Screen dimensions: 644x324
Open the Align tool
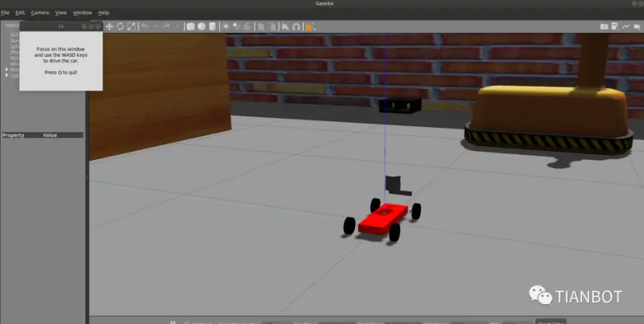(286, 27)
